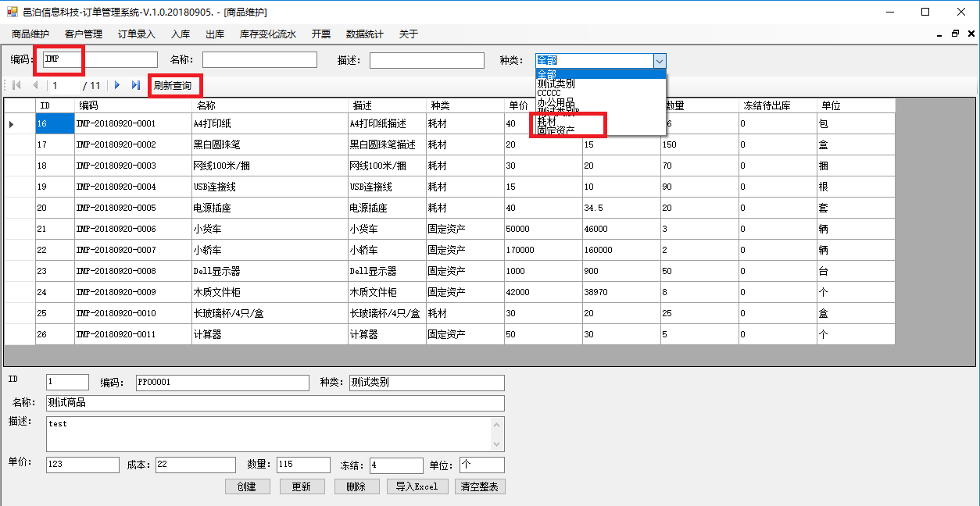Select the row header arrow of row 16
This screenshot has height=506, width=980.
(x=20, y=123)
